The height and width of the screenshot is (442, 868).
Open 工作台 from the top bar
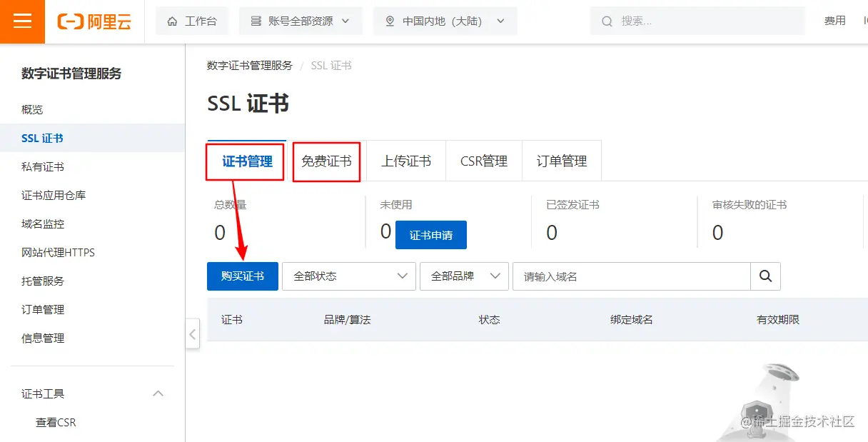192,21
